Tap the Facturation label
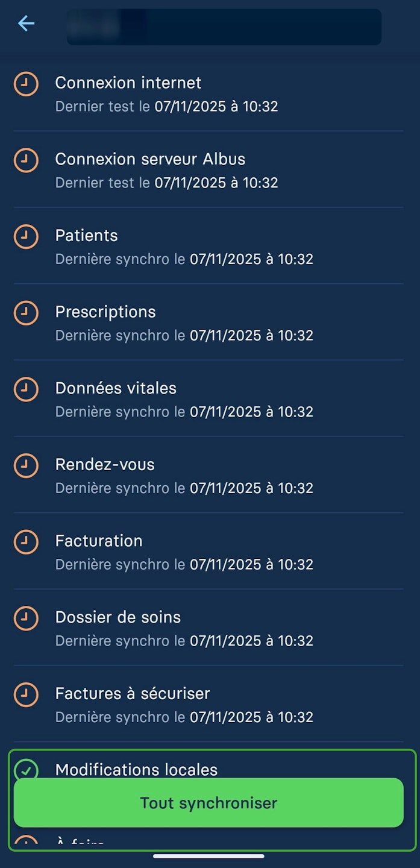Screen dimensions: 420x868 pos(99,541)
